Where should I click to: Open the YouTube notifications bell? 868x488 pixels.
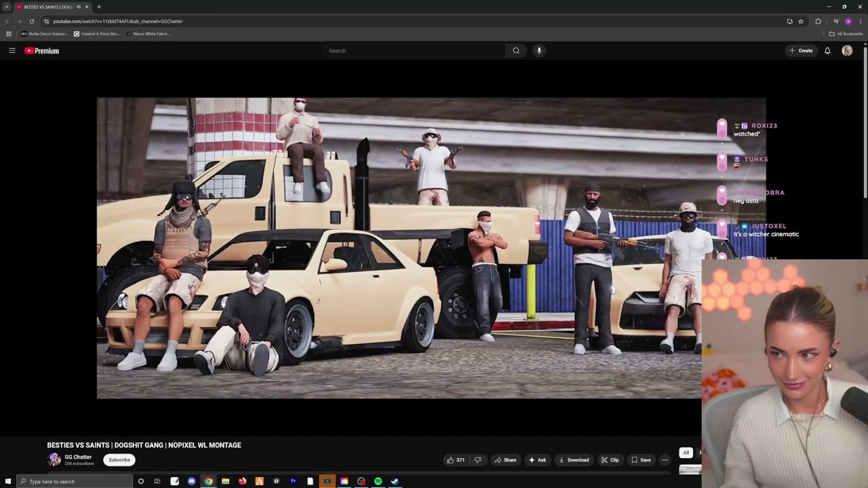(x=827, y=51)
